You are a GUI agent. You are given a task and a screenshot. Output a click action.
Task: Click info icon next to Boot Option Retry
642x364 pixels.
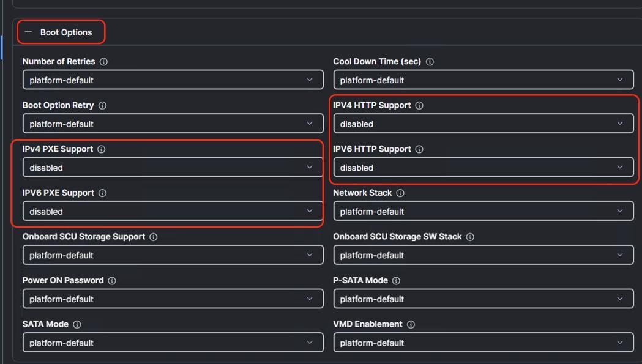click(102, 105)
